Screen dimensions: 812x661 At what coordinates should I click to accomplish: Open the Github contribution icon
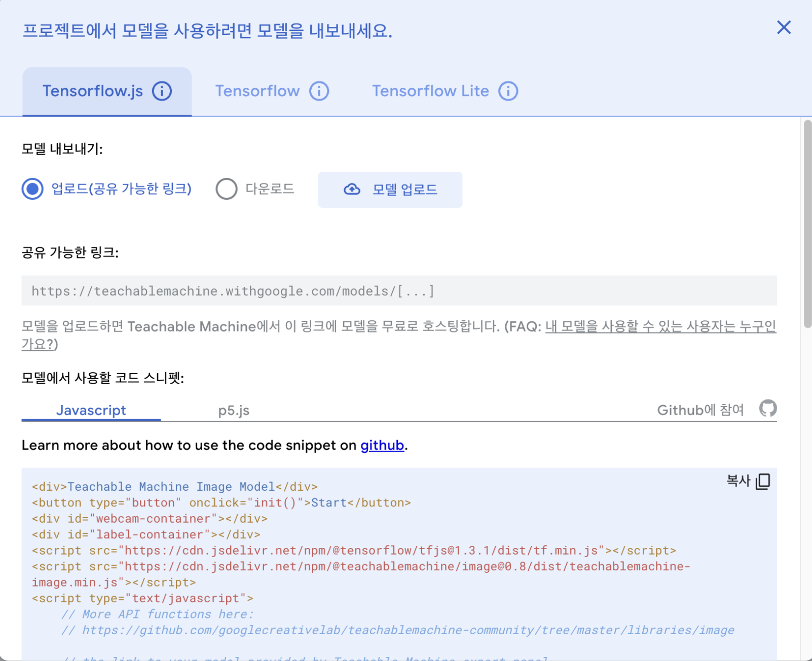768,409
